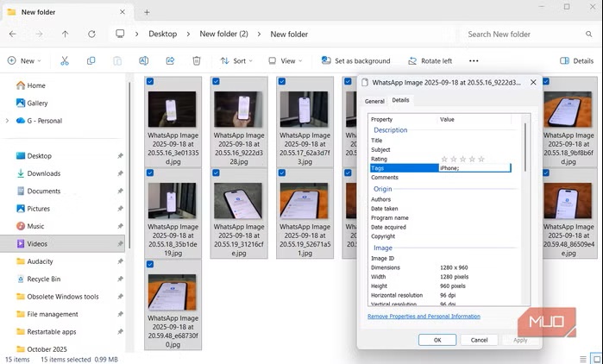Screen dimensions: 603x364
Task: Click Remove Properties and Personal Information link
Action: [424, 317]
